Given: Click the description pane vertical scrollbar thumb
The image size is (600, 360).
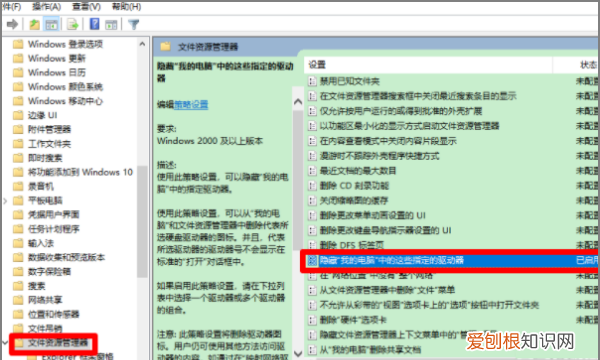Looking at the screenshot, I should 298,180.
